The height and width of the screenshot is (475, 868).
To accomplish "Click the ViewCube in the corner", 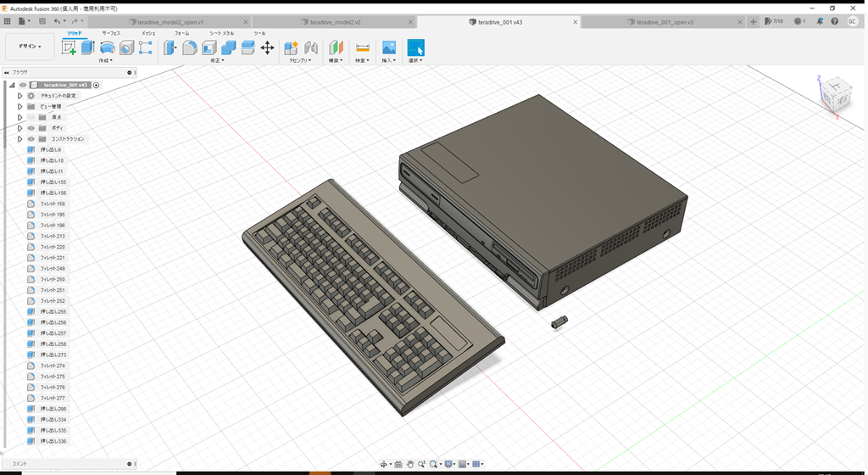I will 834,95.
